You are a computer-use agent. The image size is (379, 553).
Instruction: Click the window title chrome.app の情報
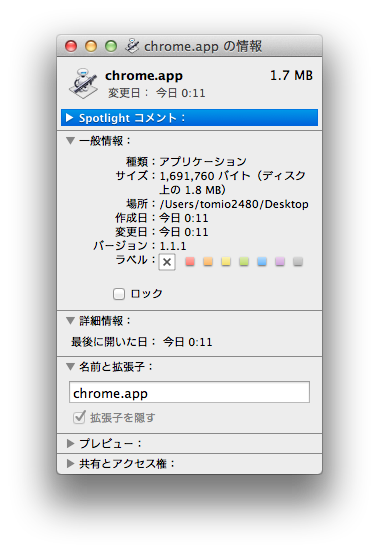[x=203, y=46]
